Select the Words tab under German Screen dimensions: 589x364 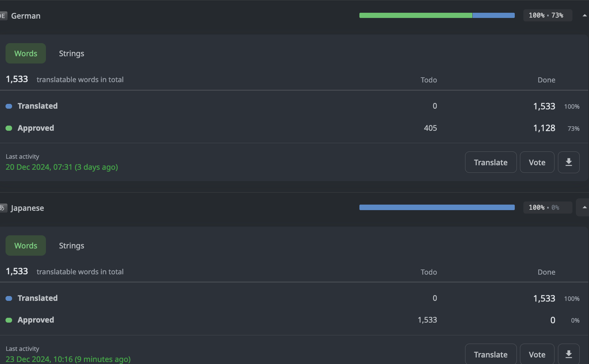[x=26, y=53]
